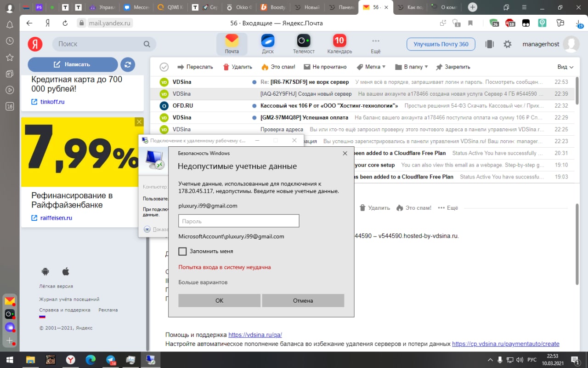This screenshot has width=588, height=368.
Task: Click the search magnifier in mail search
Action: point(147,44)
